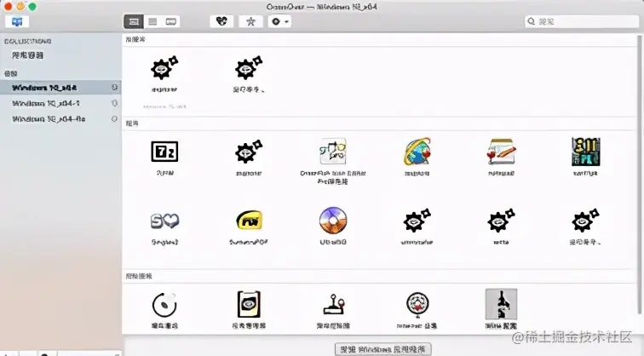
Task: Click the circle indicator beside the highlighted Windows 10_x64
Action: point(114,88)
